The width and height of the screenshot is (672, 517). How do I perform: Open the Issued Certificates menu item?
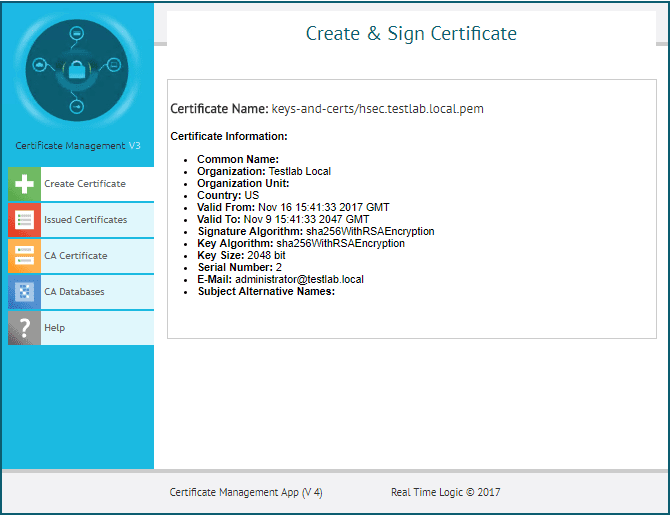click(x=81, y=220)
